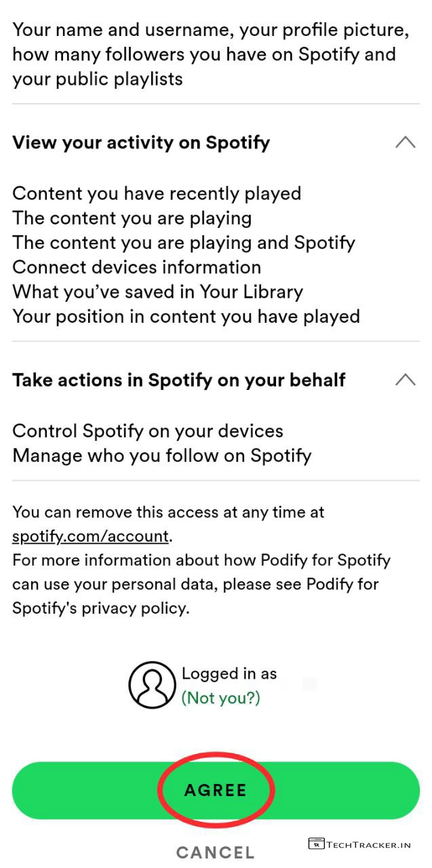Click the Content you have recently played line
The height and width of the screenshot is (868, 432).
[157, 193]
